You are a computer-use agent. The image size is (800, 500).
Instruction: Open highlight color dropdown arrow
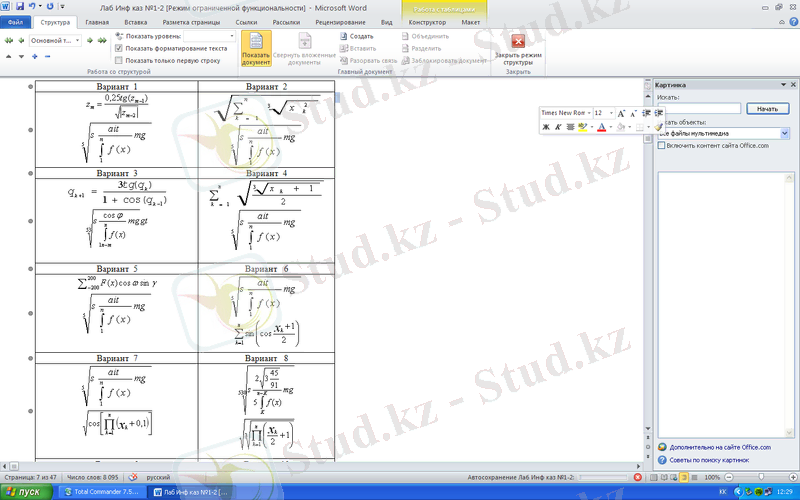[x=591, y=127]
